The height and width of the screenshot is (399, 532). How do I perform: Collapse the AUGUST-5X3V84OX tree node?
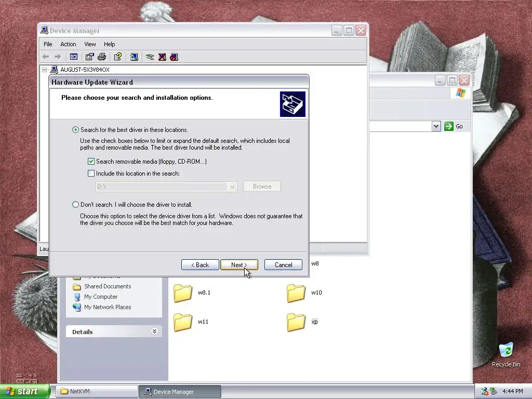pyautogui.click(x=45, y=70)
